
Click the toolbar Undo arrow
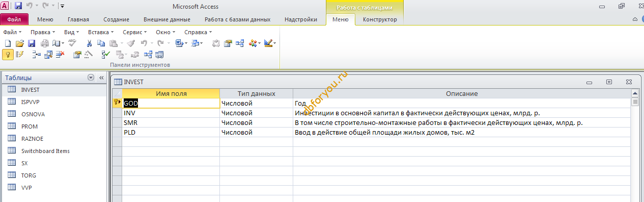click(x=144, y=43)
